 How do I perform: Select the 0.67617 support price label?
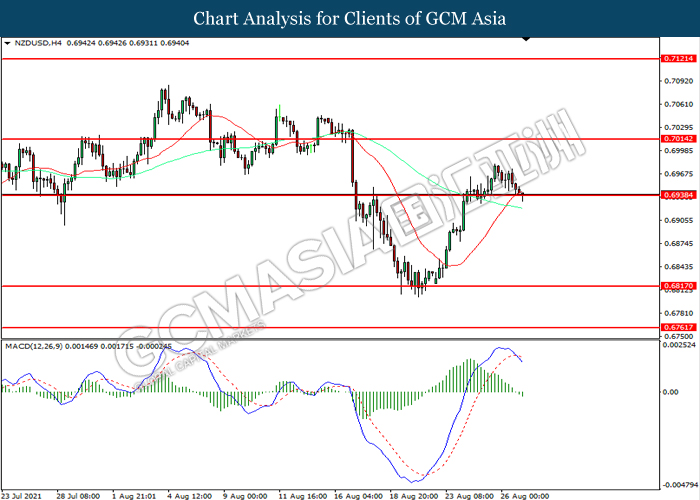[x=678, y=327]
